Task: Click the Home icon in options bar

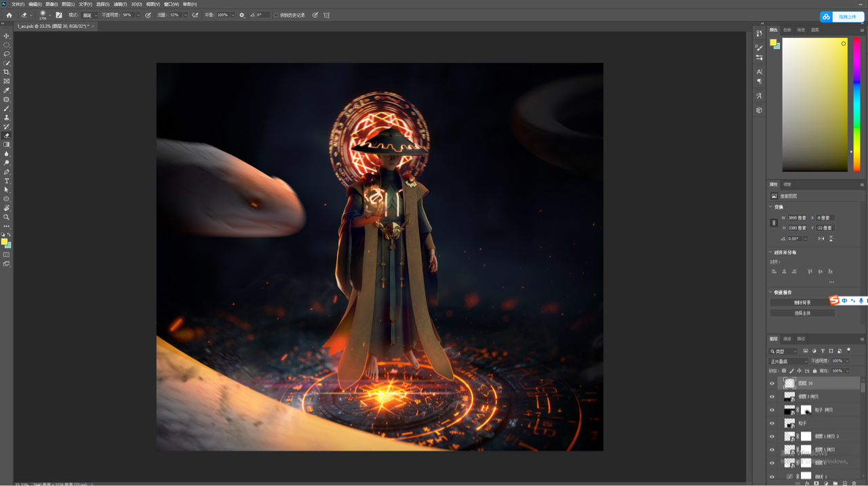Action: 9,15
